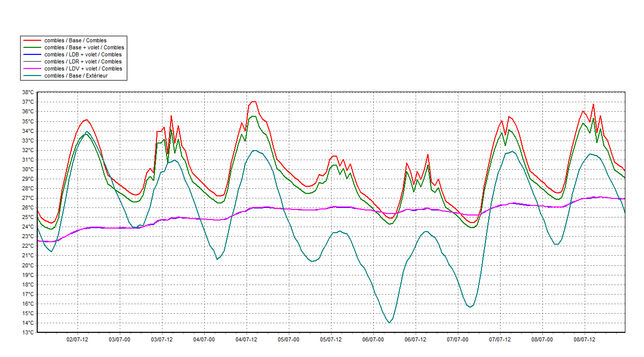644x357 pixels.
Task: Select the "combles / LDR + volet / Combles" legend text
Action: [x=83, y=61]
